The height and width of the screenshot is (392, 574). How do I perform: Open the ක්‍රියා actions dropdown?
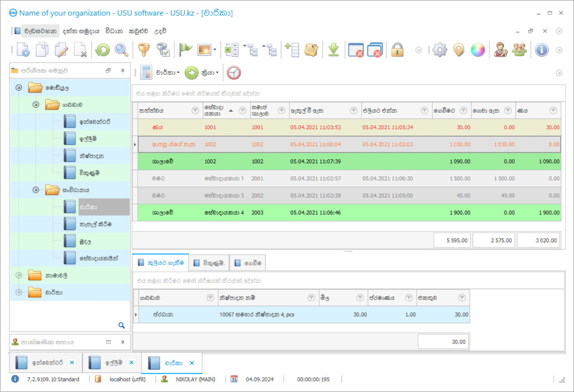210,73
